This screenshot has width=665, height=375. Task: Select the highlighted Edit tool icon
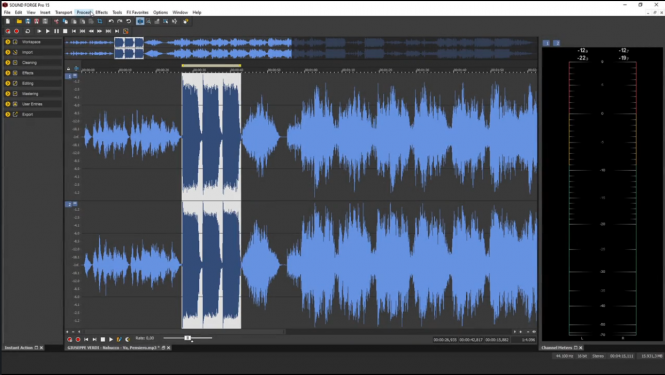click(140, 21)
